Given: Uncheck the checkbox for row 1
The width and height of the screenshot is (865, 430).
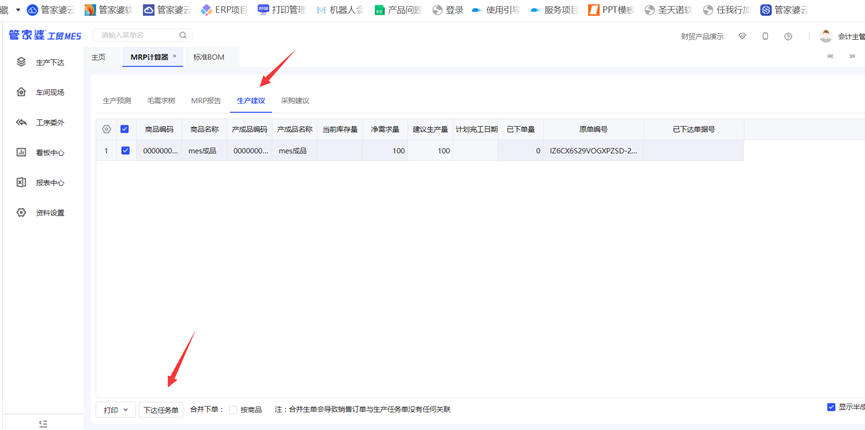Looking at the screenshot, I should point(125,151).
